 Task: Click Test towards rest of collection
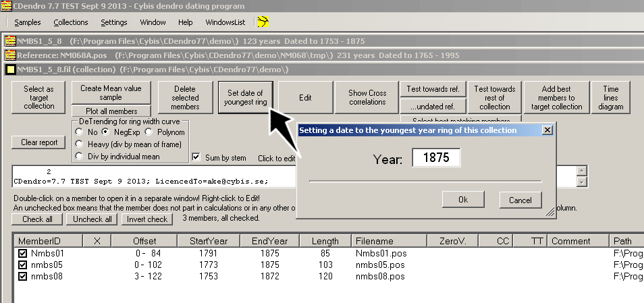point(495,98)
